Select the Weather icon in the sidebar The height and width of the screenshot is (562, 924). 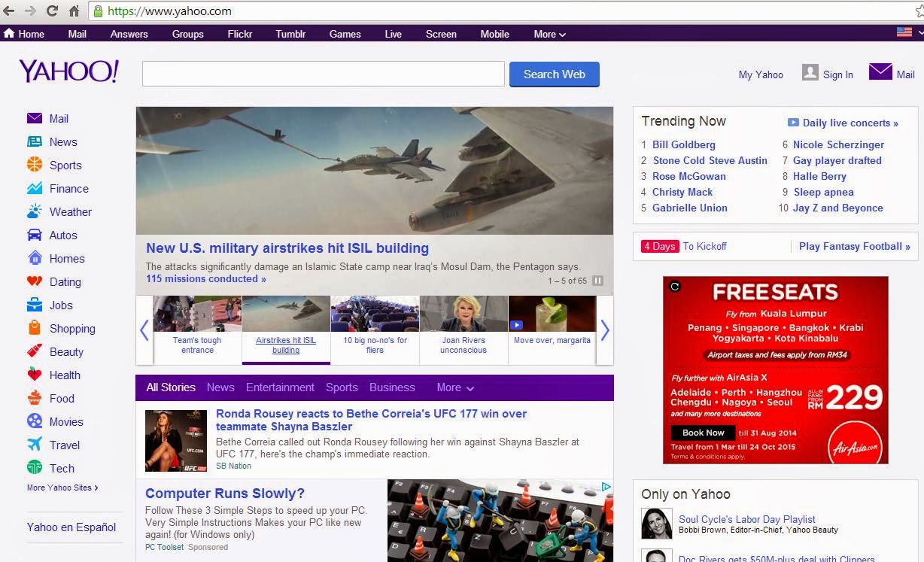pyautogui.click(x=34, y=211)
